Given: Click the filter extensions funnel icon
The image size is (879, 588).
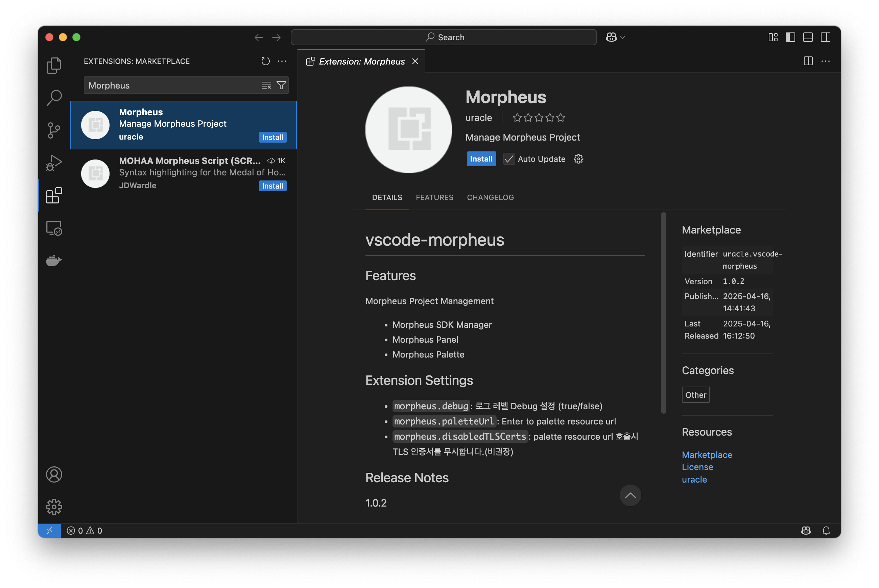Looking at the screenshot, I should pos(281,85).
